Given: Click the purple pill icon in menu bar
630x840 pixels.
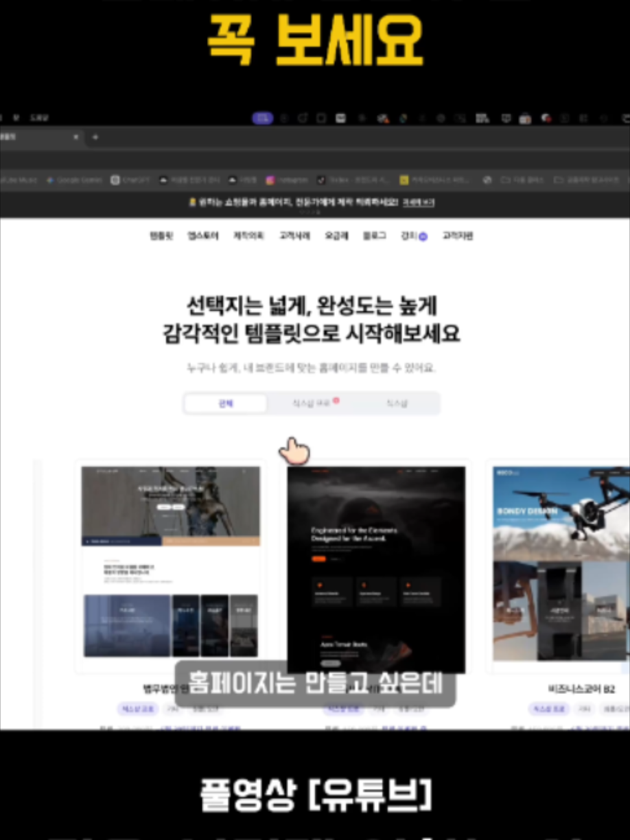Looking at the screenshot, I should (262, 118).
